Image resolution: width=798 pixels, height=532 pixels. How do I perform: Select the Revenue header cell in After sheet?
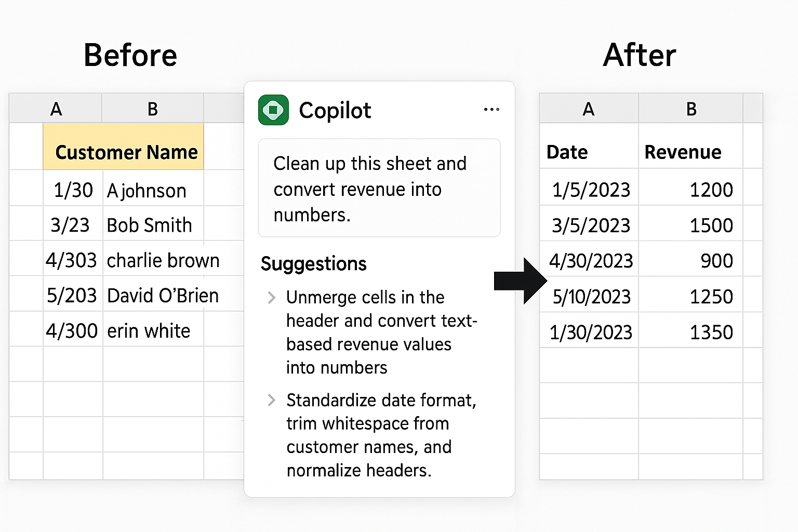tap(690, 152)
